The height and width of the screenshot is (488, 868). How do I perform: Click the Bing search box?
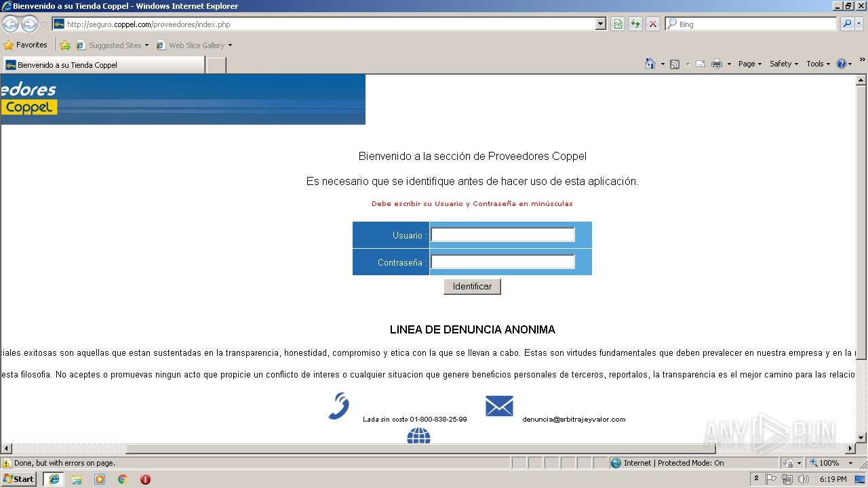751,24
